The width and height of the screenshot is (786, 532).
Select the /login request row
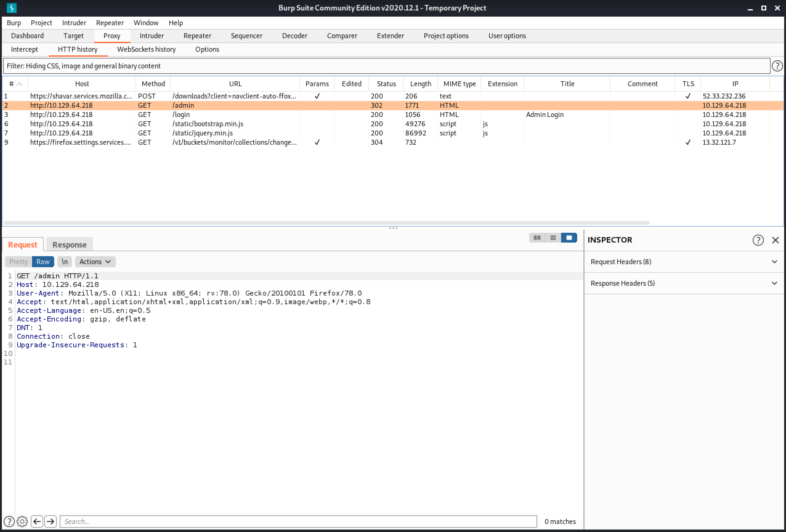[392, 115]
